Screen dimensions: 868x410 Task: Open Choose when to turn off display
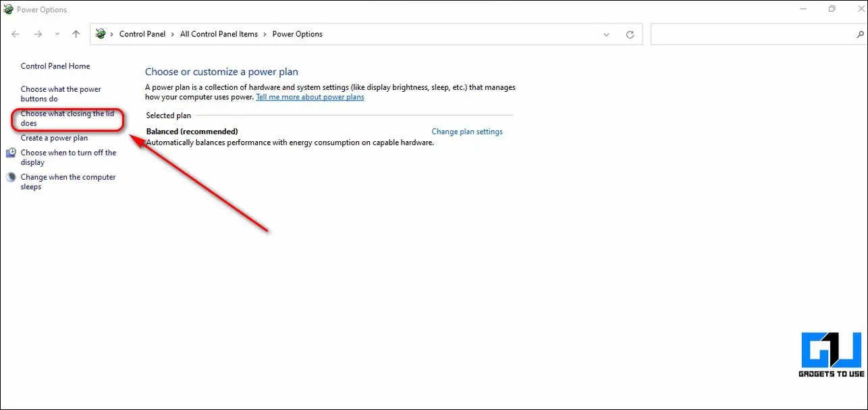pos(68,157)
